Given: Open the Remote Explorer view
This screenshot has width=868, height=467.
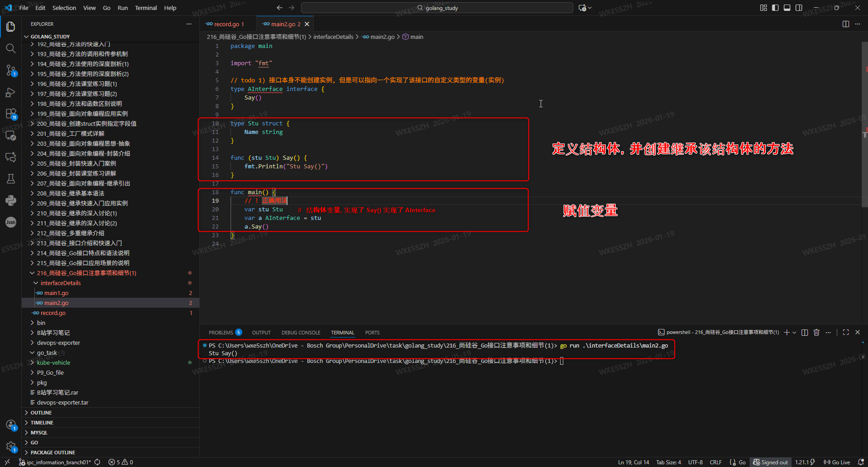Looking at the screenshot, I should tap(11, 135).
